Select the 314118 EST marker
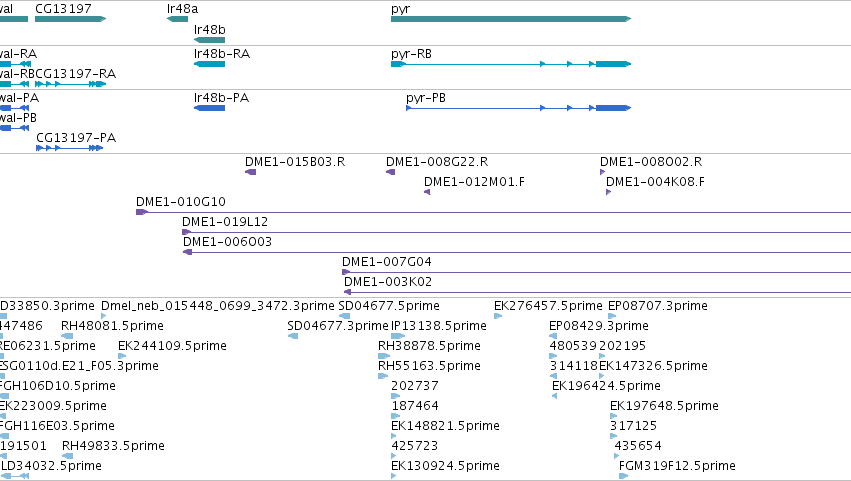 pos(554,376)
